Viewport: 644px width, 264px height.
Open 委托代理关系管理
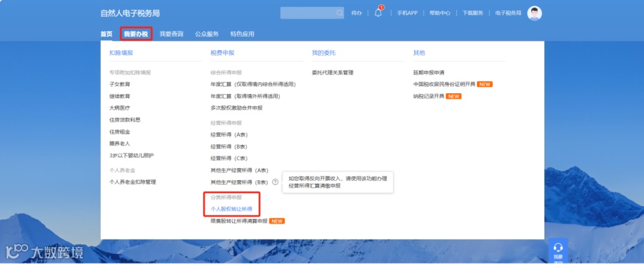click(x=333, y=72)
